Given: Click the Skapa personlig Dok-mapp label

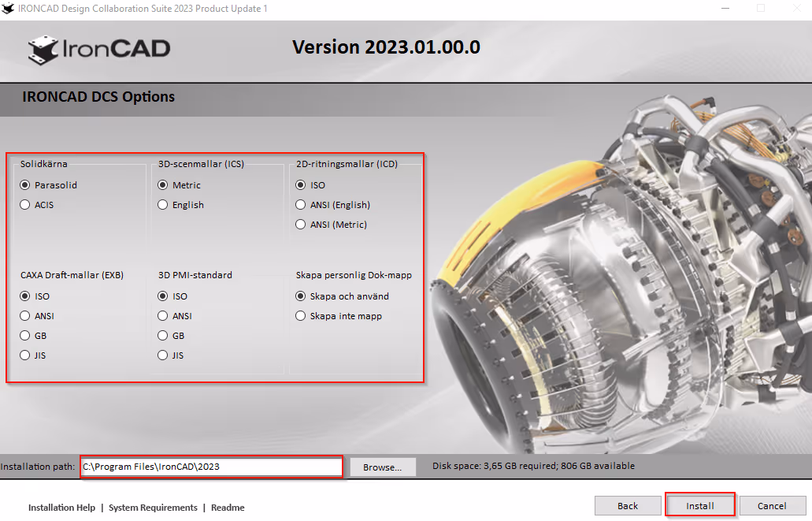Looking at the screenshot, I should pos(354,275).
